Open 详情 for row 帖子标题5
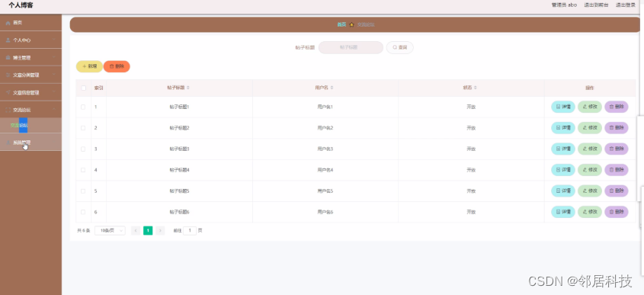 tap(563, 191)
